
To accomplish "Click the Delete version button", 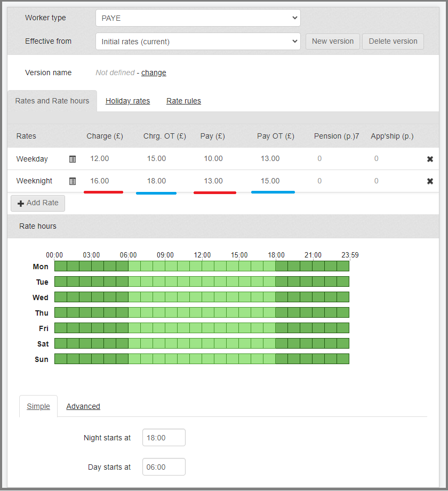I will [x=393, y=42].
